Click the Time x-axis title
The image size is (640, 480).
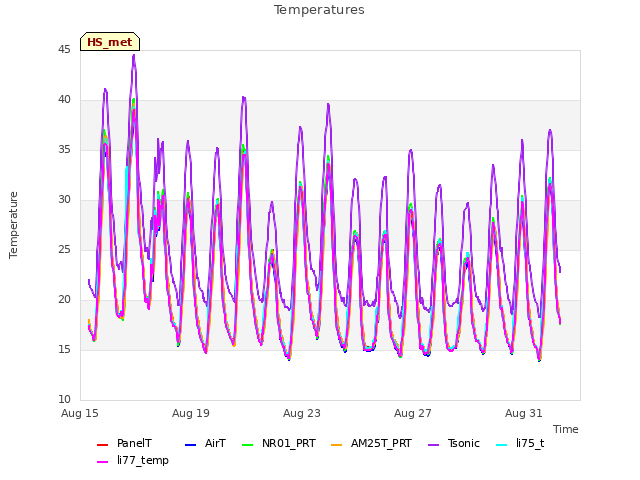565,429
